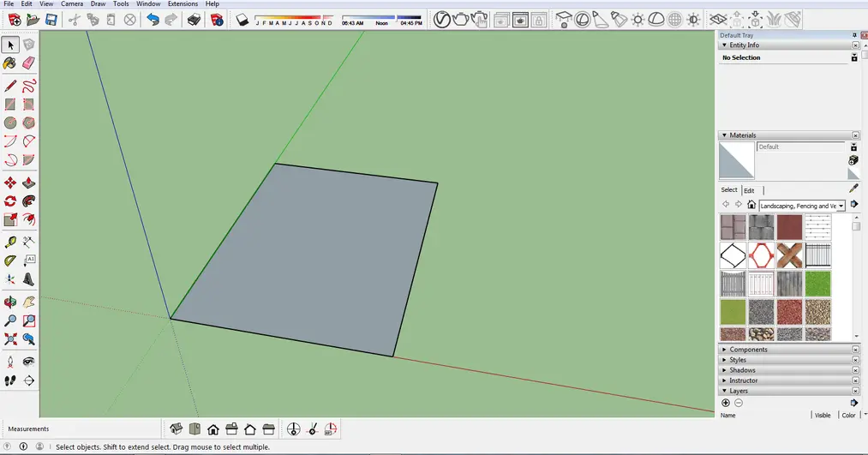Select the Scale tool
Screen dimensions: 868x455
[10, 219]
